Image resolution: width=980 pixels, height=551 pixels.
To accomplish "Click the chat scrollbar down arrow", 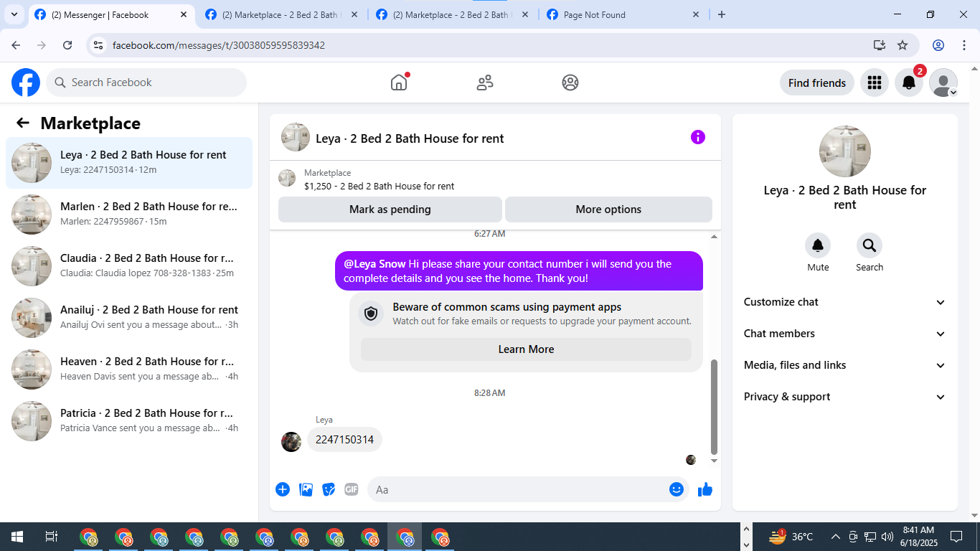I will 714,461.
